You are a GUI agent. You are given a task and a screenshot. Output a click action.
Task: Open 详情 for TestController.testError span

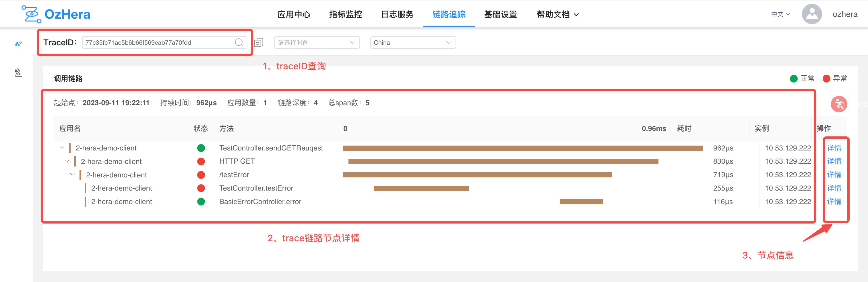click(x=834, y=188)
